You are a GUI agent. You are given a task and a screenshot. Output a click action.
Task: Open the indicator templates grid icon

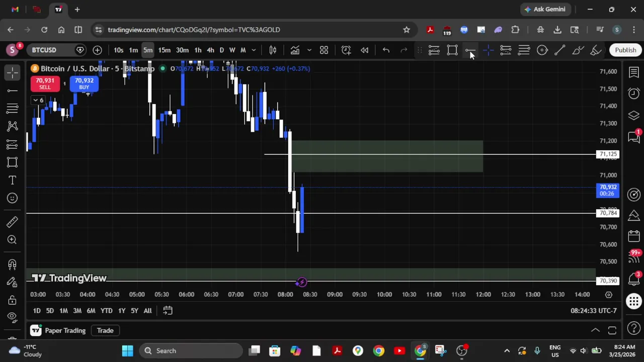(324, 50)
